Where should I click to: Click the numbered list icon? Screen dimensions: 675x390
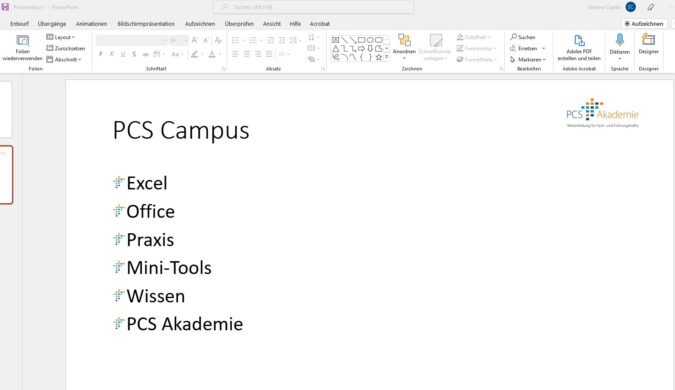click(253, 40)
